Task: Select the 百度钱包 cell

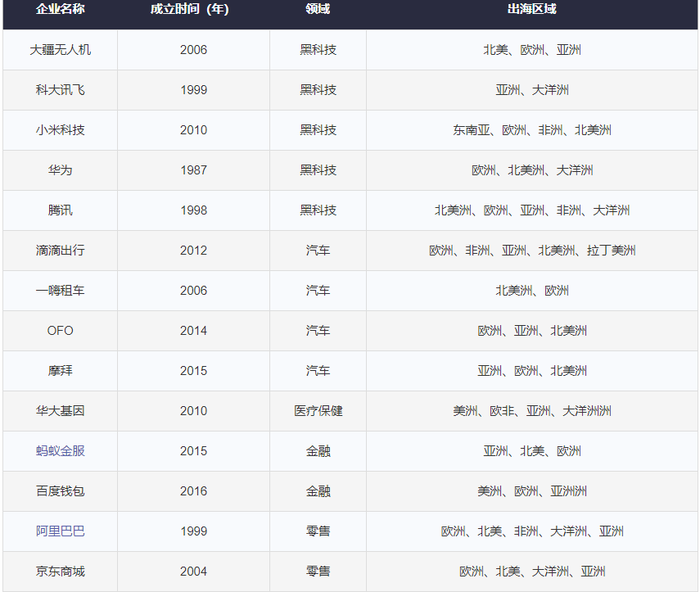Action: tap(61, 491)
